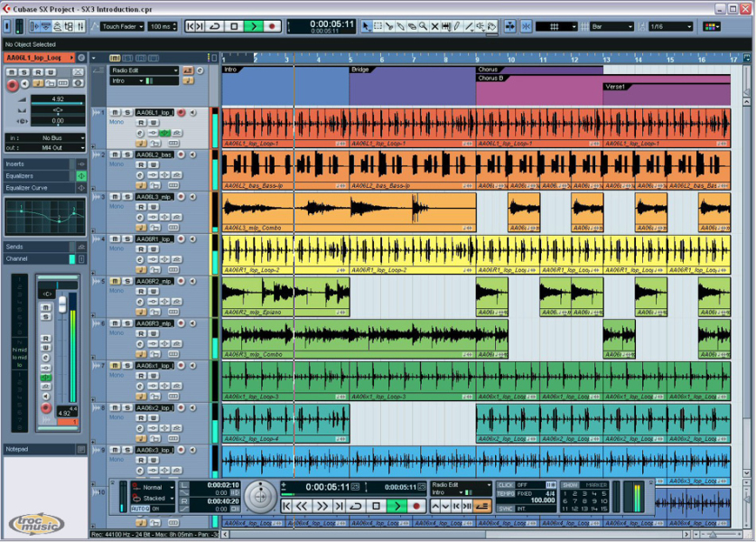
Task: Click AUTO Q button in Transport panel
Action: click(x=140, y=509)
